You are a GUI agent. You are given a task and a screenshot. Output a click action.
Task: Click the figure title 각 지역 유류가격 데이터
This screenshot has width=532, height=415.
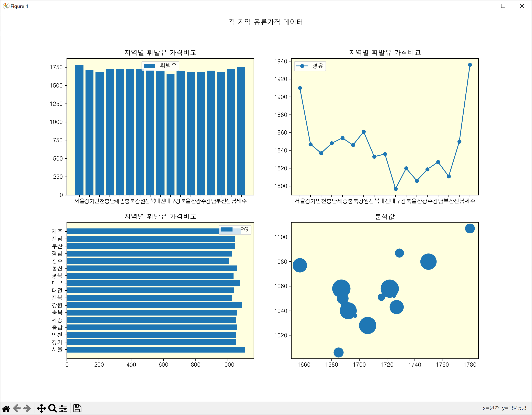(x=266, y=22)
